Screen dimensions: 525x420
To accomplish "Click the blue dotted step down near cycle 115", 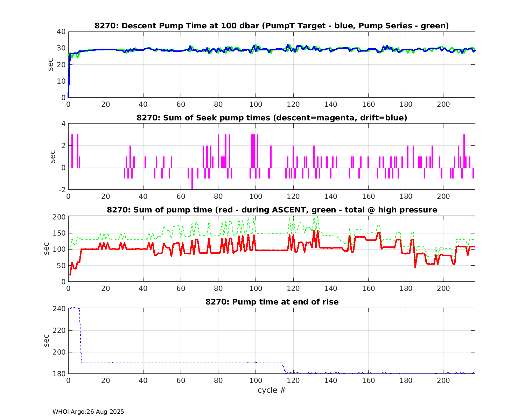I will (284, 368).
